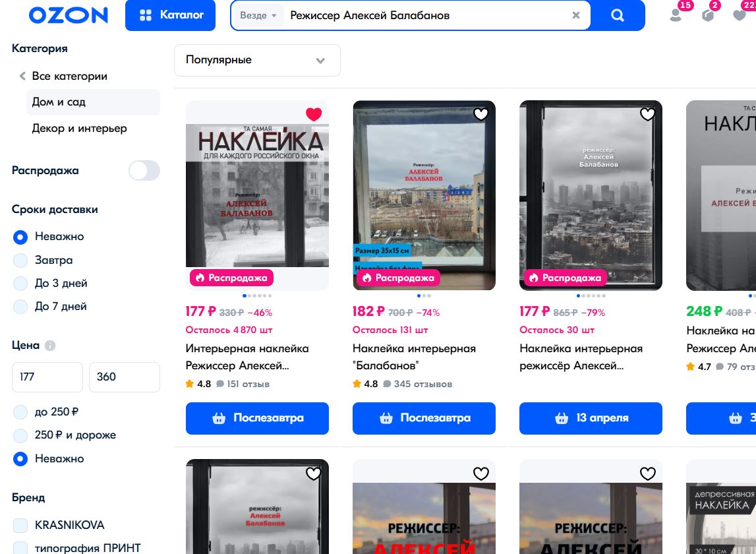The image size is (756, 554).
Task: Focus maximum price field 360
Action: pyautogui.click(x=125, y=377)
